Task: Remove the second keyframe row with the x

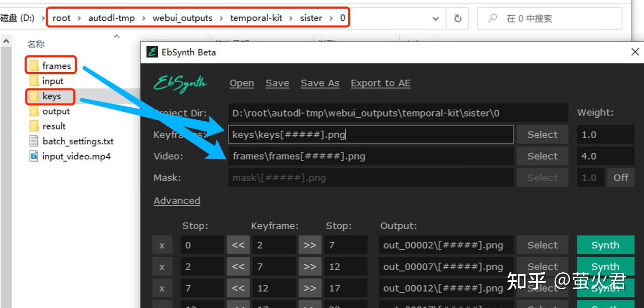Action: tap(162, 266)
